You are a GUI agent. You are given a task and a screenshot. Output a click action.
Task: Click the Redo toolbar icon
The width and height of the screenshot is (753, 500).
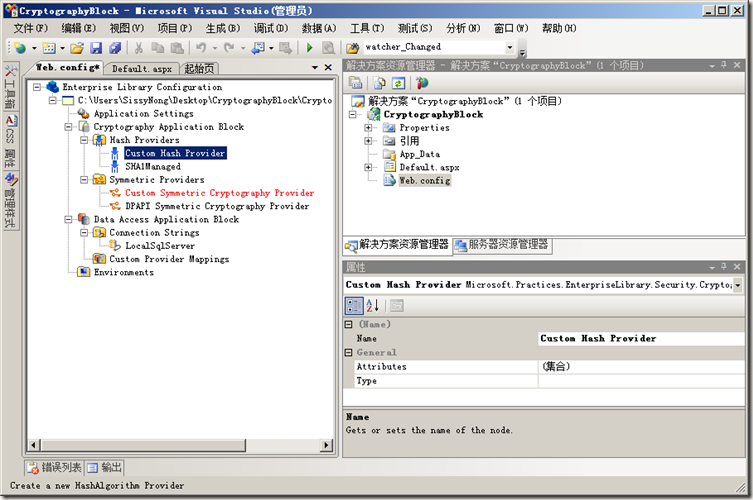[x=229, y=48]
